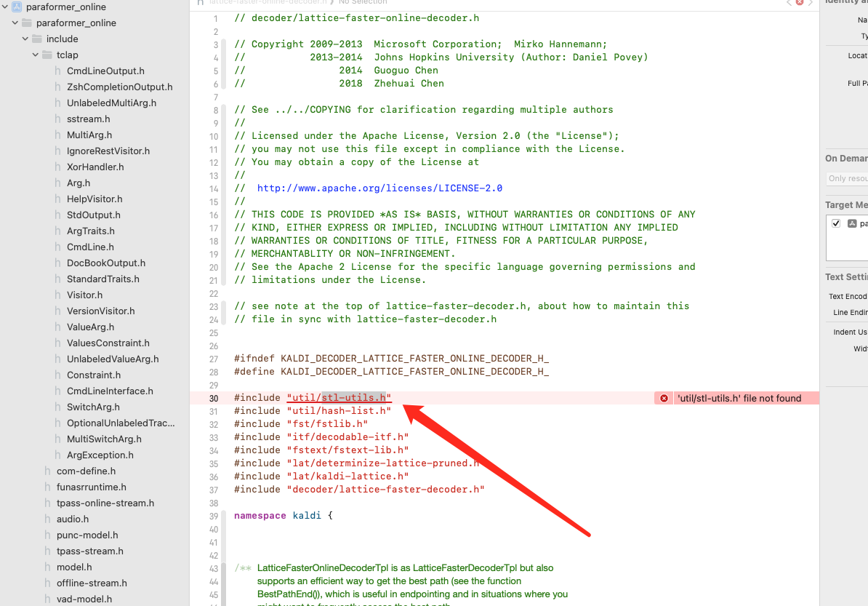Screen dimensions: 868x606
Task: Click the 'util/stl-utils.h' file not found error message
Action: point(739,398)
